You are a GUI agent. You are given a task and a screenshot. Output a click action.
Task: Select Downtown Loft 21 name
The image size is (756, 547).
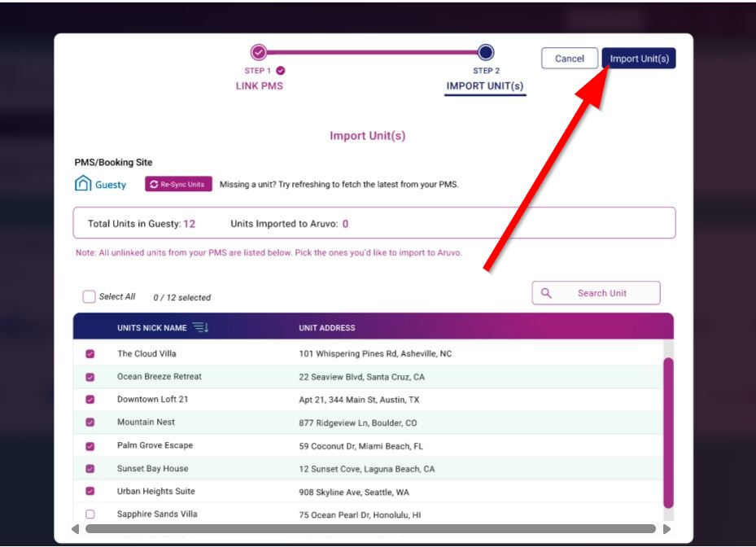click(152, 399)
